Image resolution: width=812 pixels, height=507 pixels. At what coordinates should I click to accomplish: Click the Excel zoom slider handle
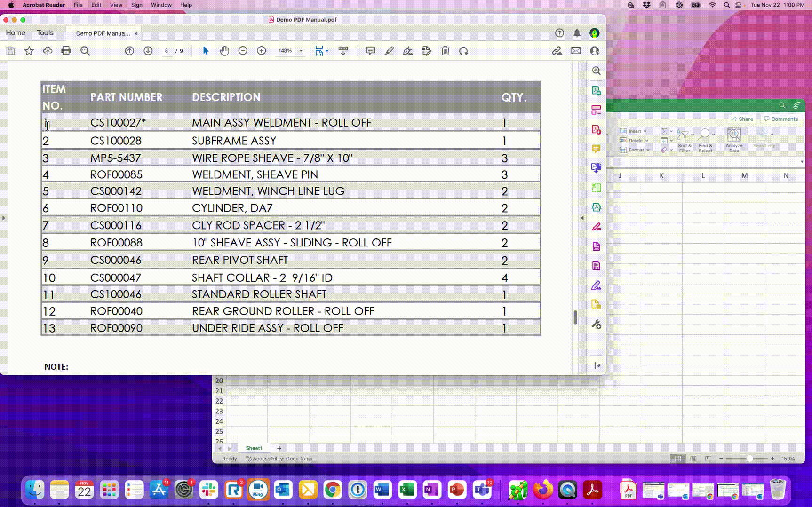click(749, 459)
